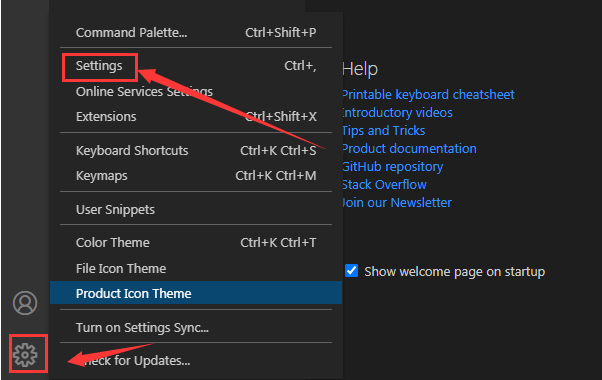This screenshot has width=602, height=380.
Task: Select Check for Updates entry
Action: click(196, 361)
